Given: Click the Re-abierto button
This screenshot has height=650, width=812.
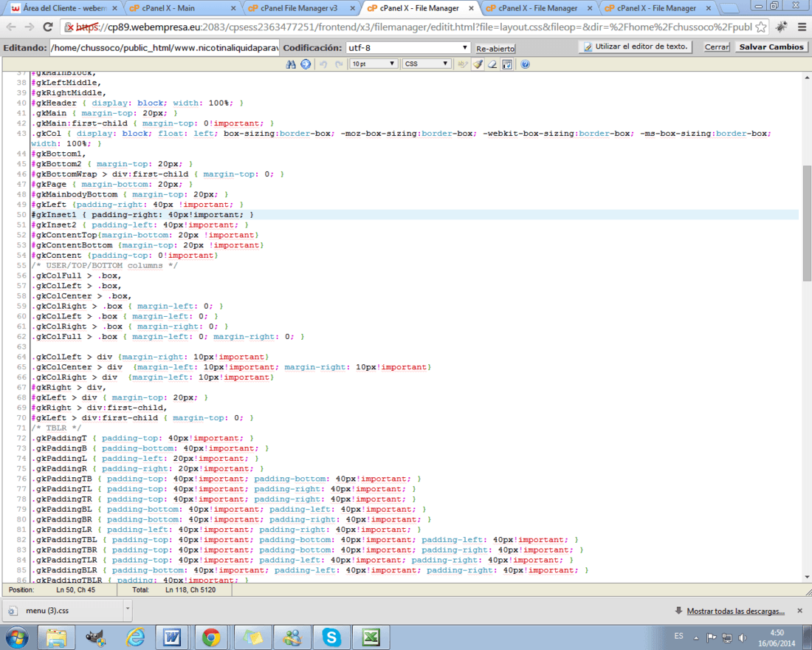Looking at the screenshot, I should (x=495, y=48).
